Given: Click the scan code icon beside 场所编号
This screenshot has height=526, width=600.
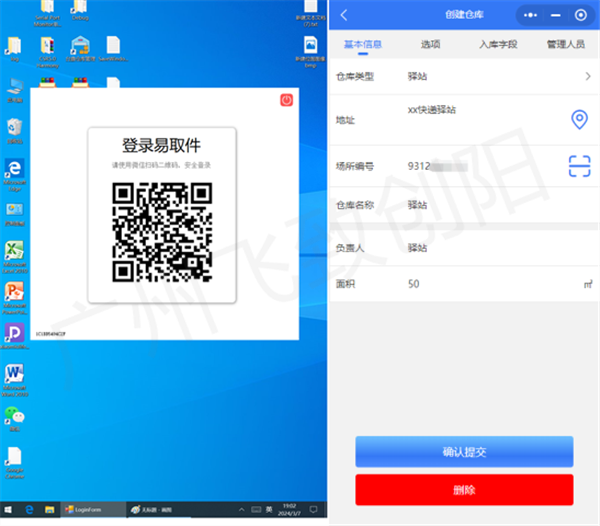Looking at the screenshot, I should [x=579, y=166].
